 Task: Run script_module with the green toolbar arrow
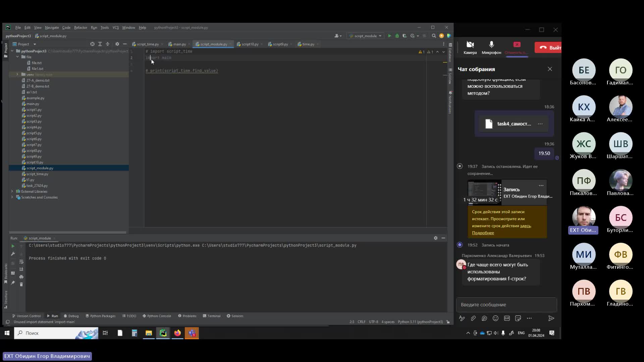[389, 36]
